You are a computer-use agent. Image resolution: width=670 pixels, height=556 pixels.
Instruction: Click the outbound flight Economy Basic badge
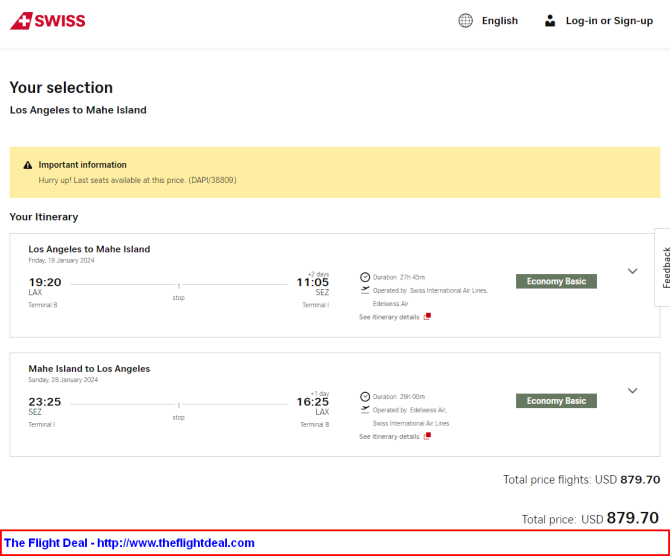556,281
